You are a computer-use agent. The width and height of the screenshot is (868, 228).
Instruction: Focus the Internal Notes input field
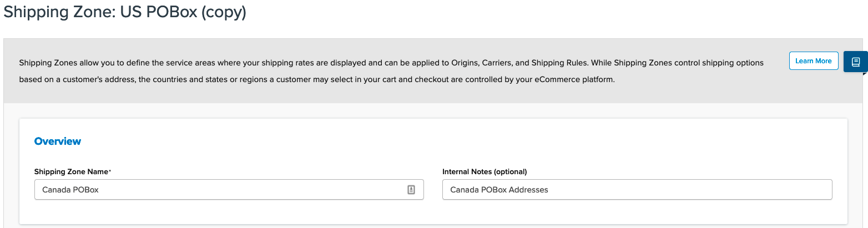tap(637, 190)
